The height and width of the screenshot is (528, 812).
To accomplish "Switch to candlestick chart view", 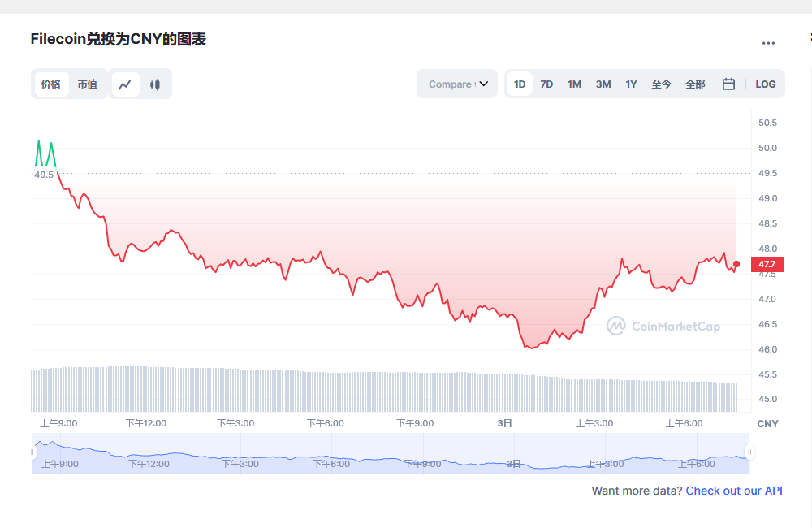I will point(155,84).
